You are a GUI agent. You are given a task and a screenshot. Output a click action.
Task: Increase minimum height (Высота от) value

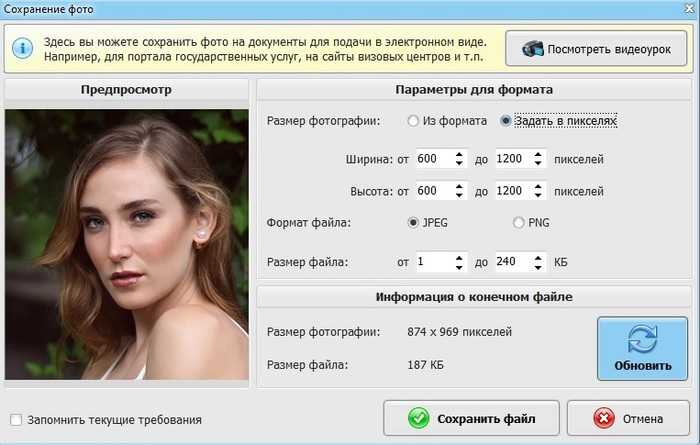pos(459,187)
